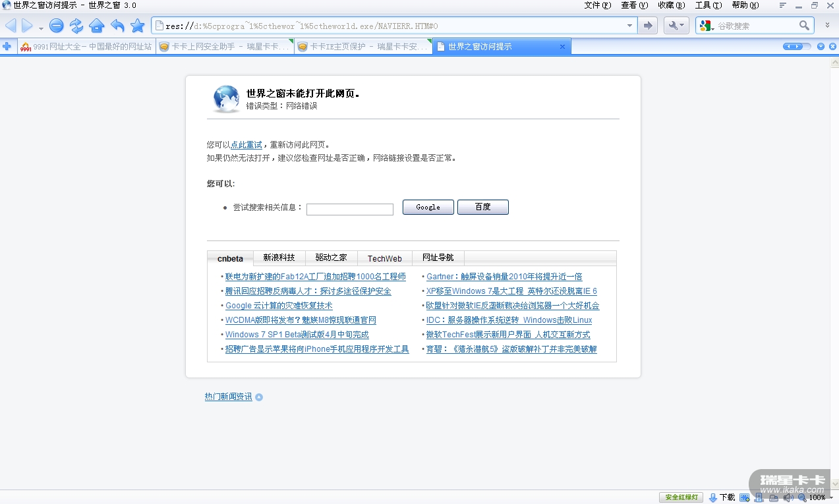
Task: Select the 驱动之家 news tab
Action: [x=331, y=258]
